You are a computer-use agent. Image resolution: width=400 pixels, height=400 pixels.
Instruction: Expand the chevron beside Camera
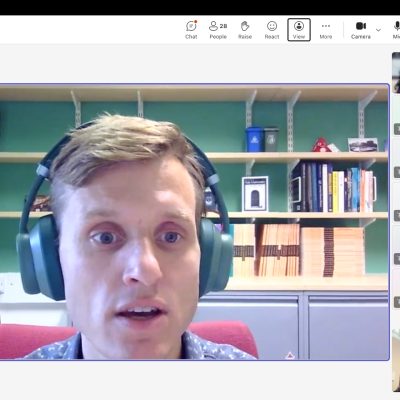coord(378,30)
